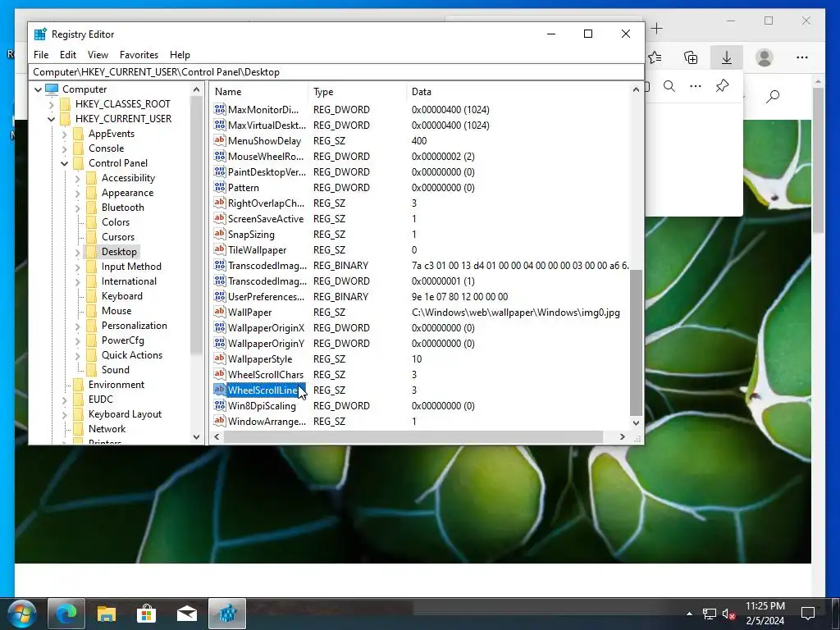Expand the Accessibility key
This screenshot has height=630, width=840.
(x=78, y=178)
